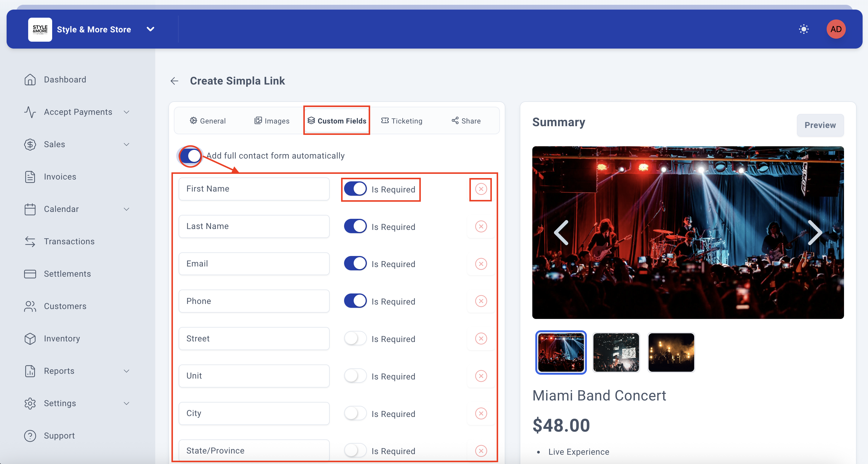Go to Customers in the sidebar
This screenshot has height=464, width=868.
65,306
